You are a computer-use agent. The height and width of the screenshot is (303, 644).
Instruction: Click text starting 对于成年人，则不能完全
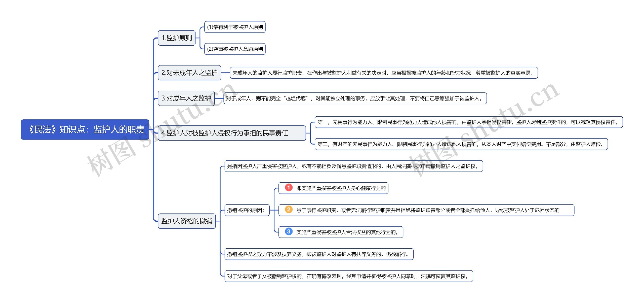click(355, 98)
